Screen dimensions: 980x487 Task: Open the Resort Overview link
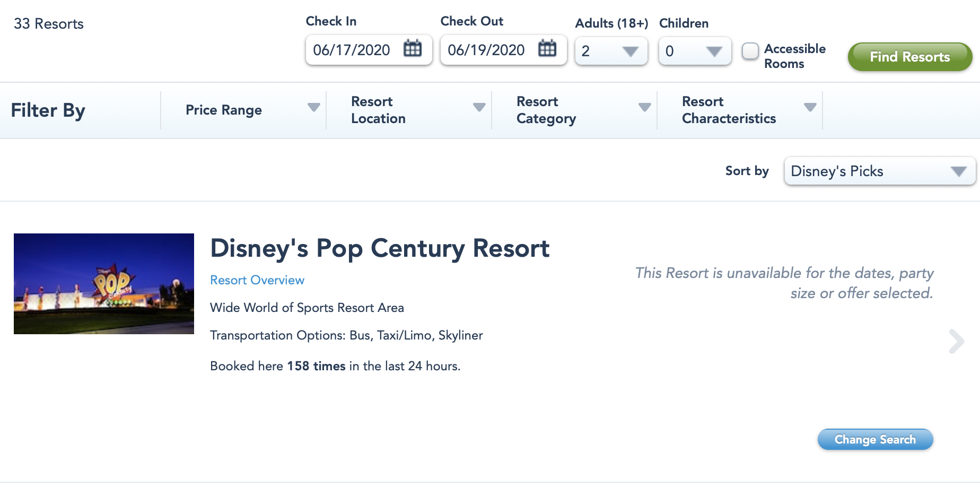(x=257, y=280)
